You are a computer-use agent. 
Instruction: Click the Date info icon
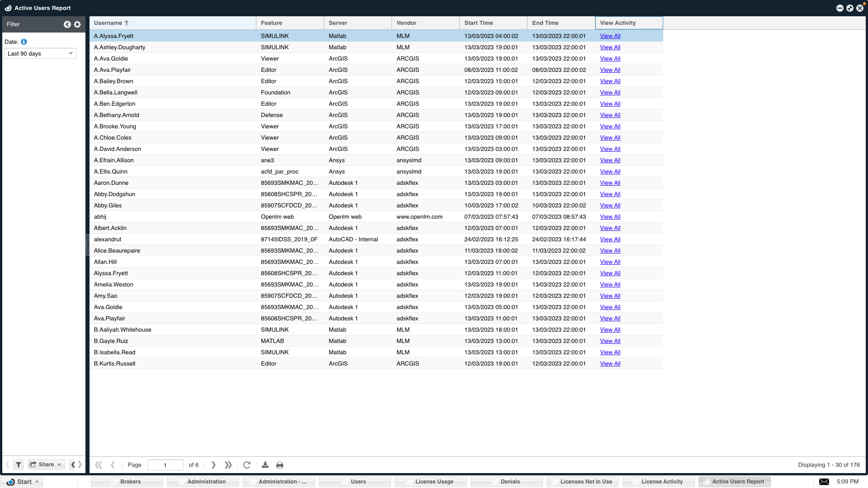(24, 42)
